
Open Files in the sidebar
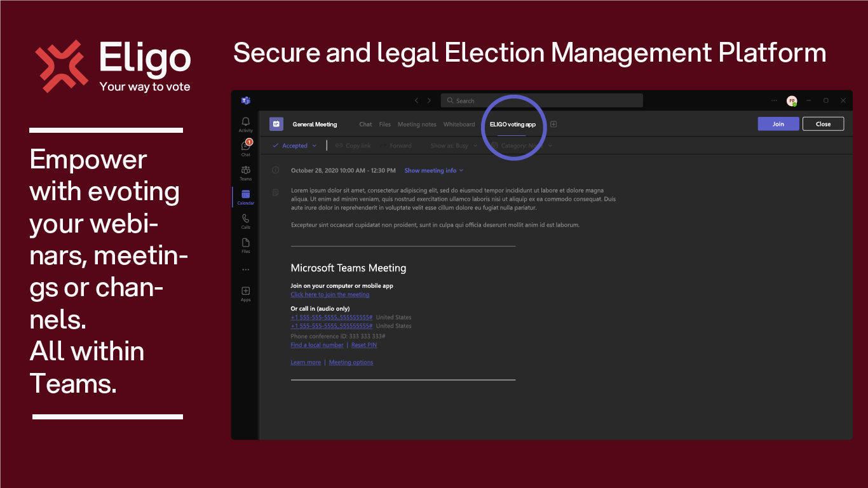click(x=245, y=245)
